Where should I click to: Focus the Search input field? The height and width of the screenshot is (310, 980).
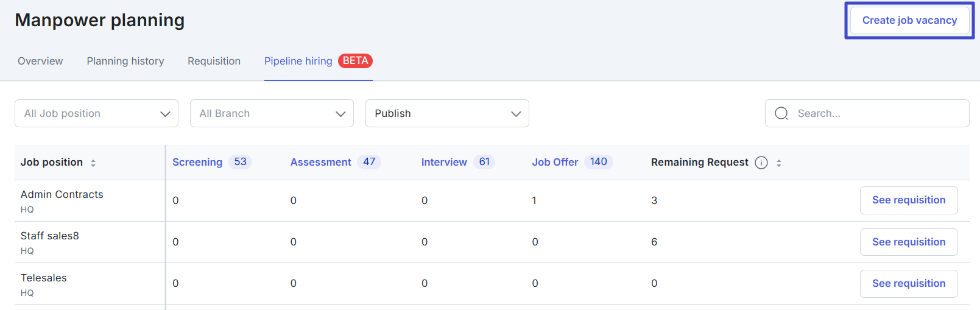pos(867,113)
